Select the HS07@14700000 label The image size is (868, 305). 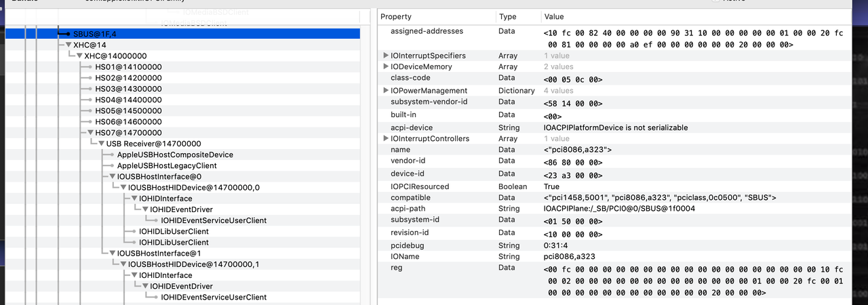128,133
